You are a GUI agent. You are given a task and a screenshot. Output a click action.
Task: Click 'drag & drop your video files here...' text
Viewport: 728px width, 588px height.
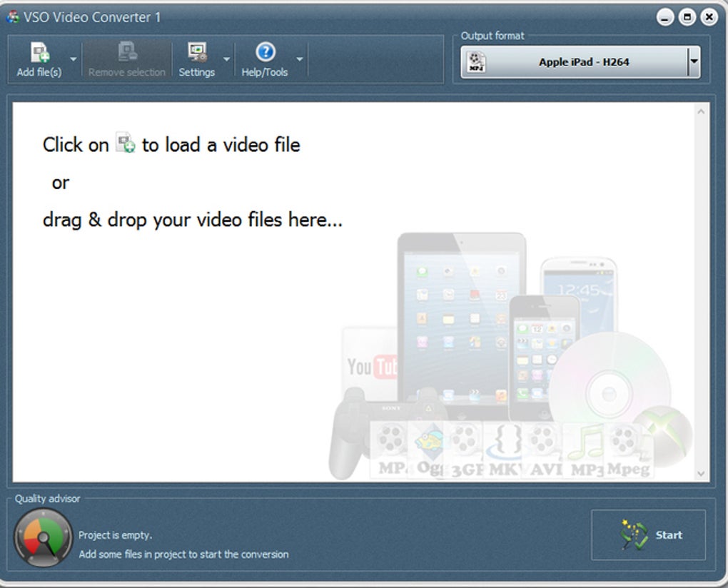tap(193, 220)
